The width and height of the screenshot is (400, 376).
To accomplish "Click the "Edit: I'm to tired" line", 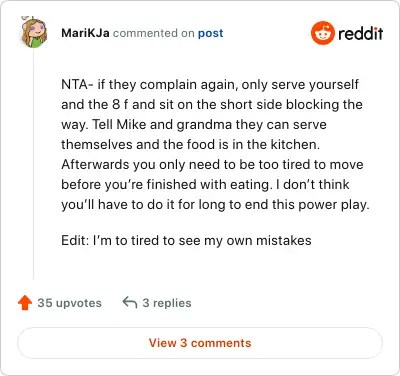I will [x=120, y=240].
